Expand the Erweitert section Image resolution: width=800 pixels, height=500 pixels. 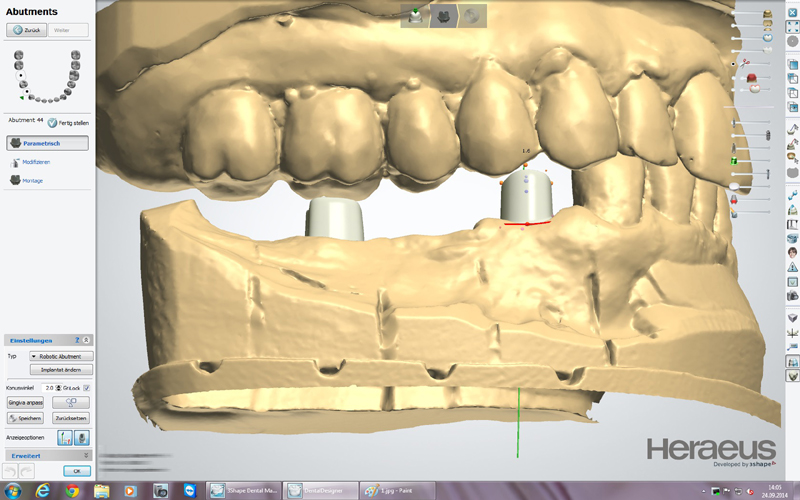tap(87, 455)
